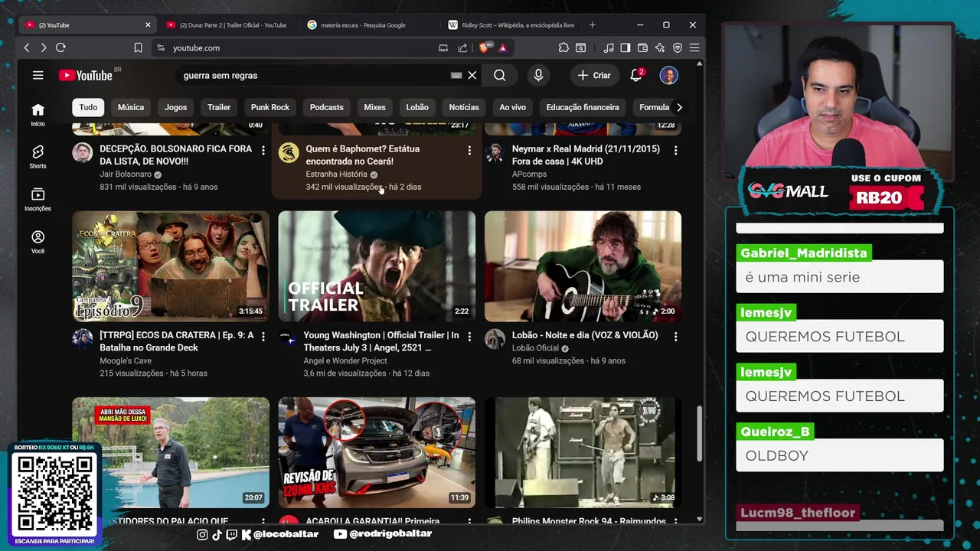Open options menu for Quem é Baphomet video
980x551 pixels.
pyautogui.click(x=469, y=151)
